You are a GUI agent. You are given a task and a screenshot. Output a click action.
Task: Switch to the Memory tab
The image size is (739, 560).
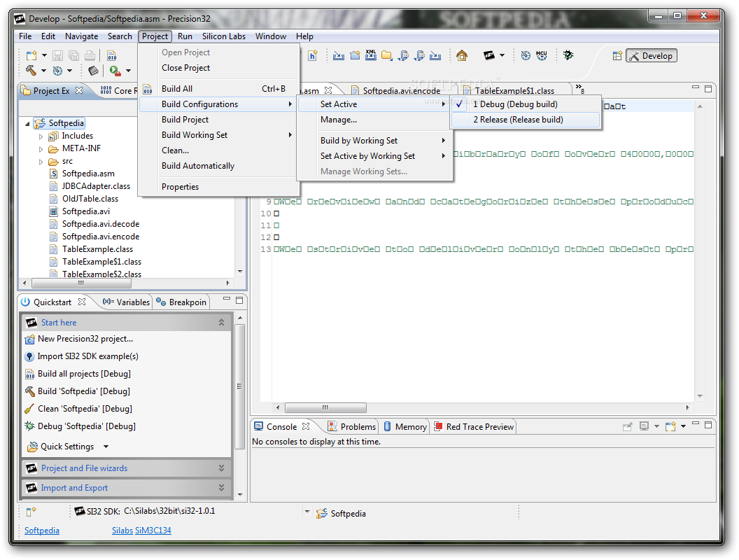405,426
